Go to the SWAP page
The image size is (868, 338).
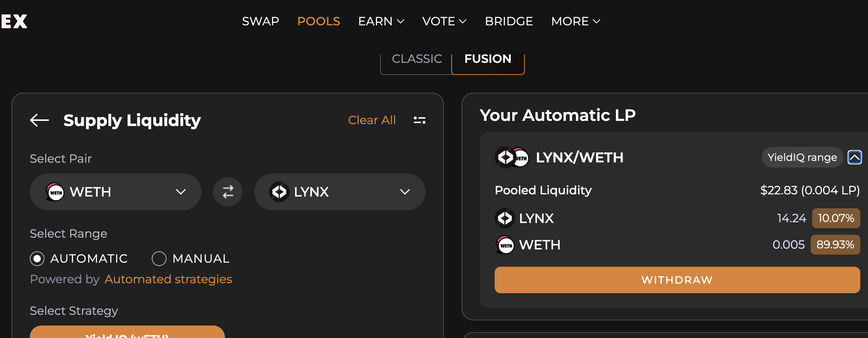click(261, 21)
